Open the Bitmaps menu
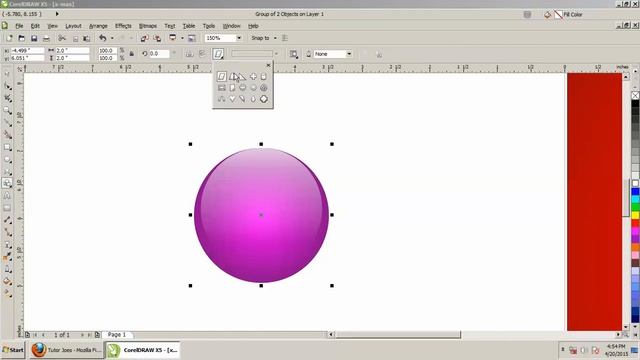This screenshot has width=640, height=360. point(148,26)
